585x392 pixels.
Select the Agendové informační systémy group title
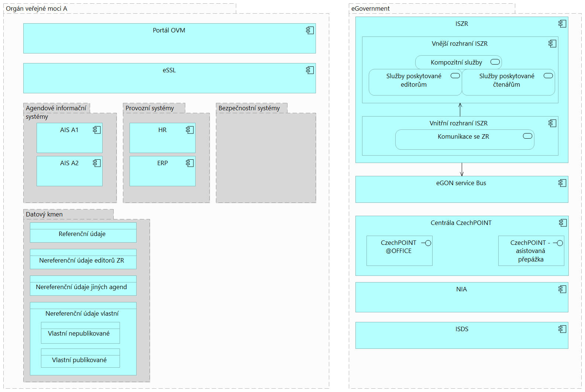click(x=56, y=112)
